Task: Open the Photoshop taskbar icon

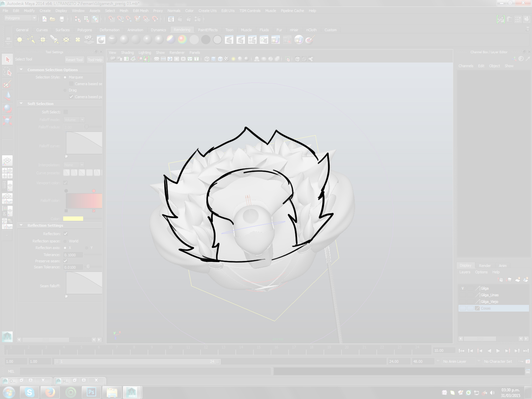Action: pyautogui.click(x=91, y=392)
